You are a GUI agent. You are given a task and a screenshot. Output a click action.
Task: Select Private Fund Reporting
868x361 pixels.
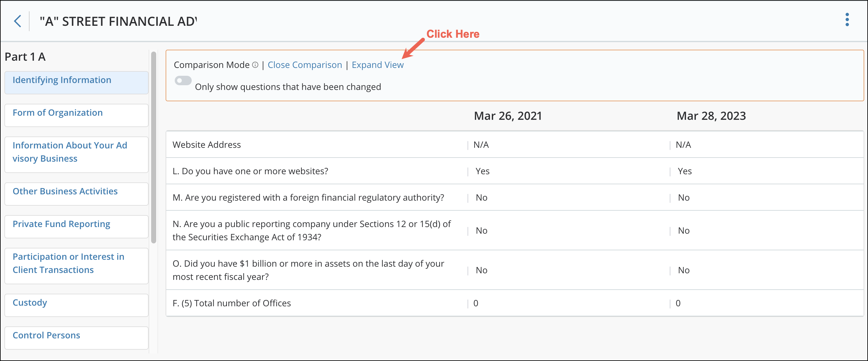coord(61,224)
